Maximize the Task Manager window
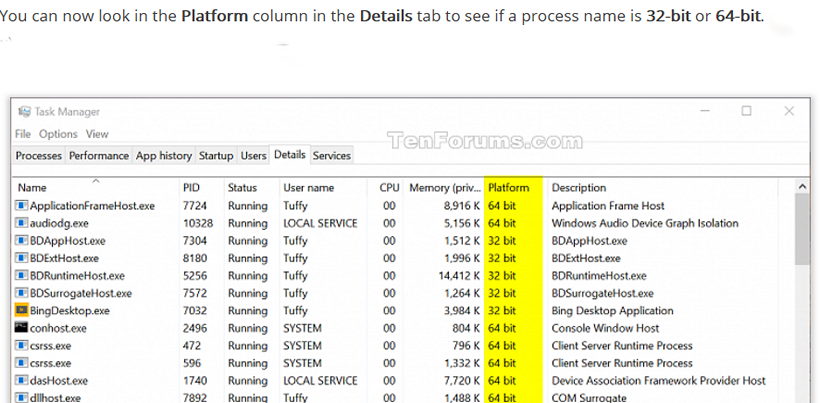 point(746,111)
